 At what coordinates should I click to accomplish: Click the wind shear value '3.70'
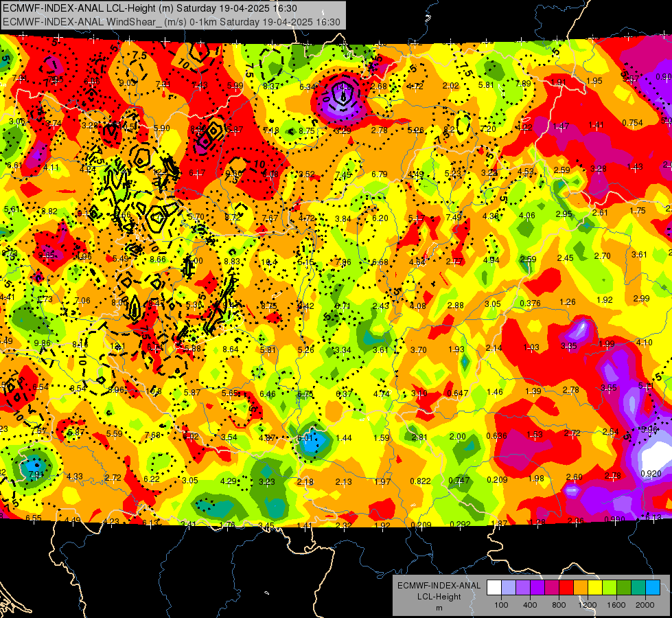(418, 350)
